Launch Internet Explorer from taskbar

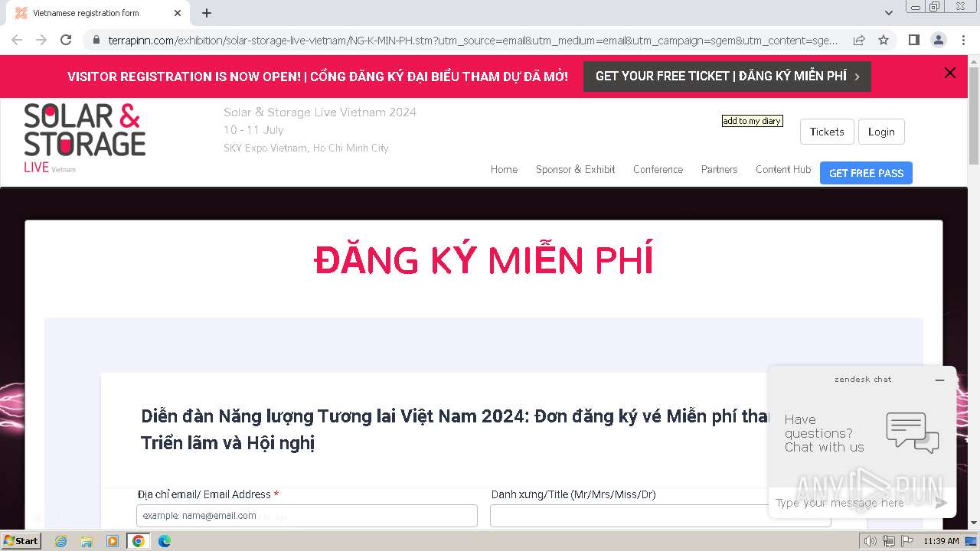point(60,541)
